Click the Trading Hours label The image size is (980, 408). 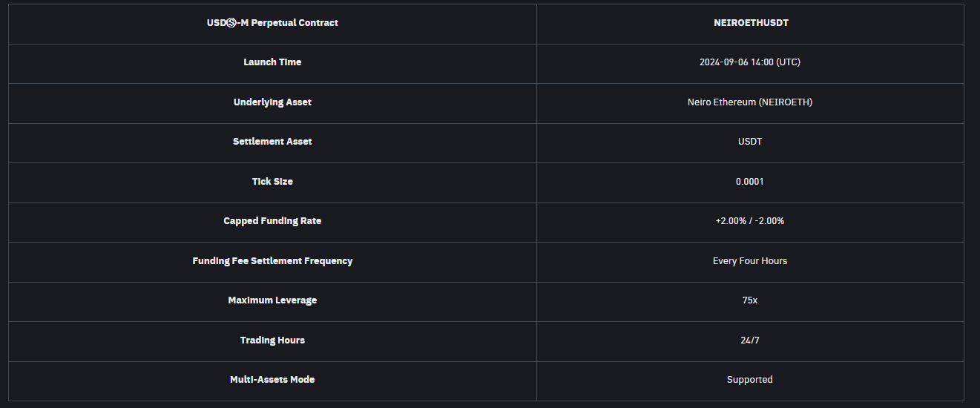pyautogui.click(x=272, y=340)
